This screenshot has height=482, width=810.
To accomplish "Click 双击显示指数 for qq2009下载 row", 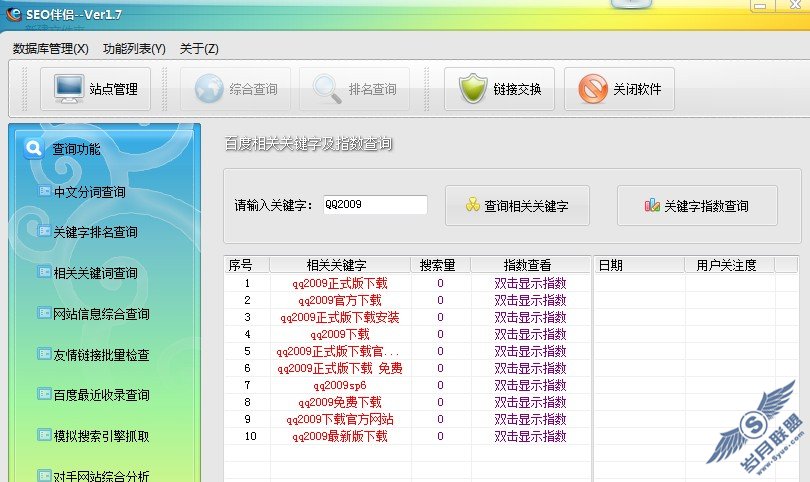I will pyautogui.click(x=530, y=334).
